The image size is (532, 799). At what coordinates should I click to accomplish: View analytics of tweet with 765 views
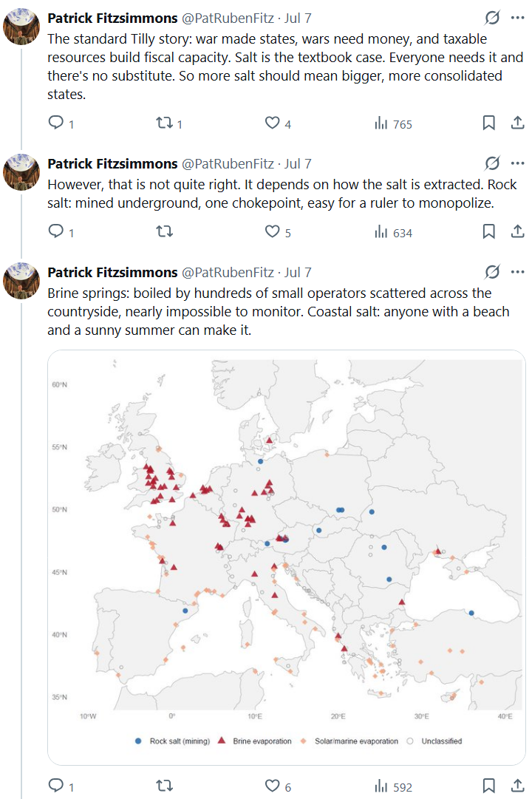(393, 123)
